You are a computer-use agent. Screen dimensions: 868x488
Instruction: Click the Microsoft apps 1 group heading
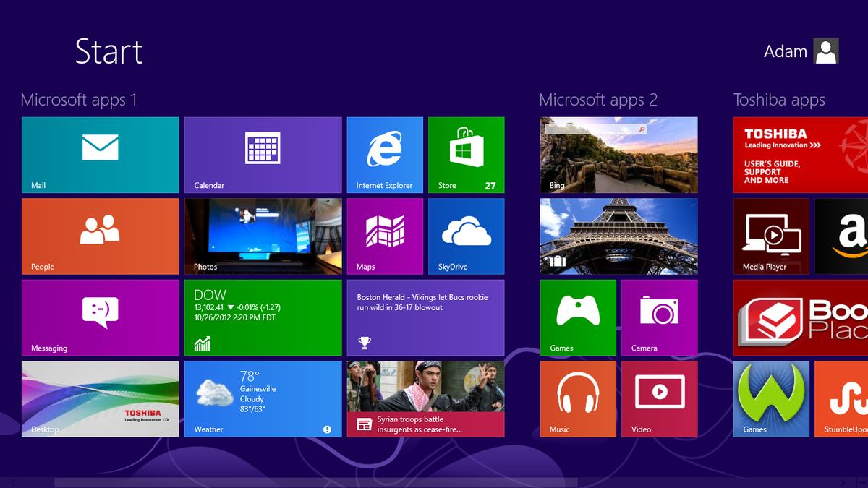point(79,100)
